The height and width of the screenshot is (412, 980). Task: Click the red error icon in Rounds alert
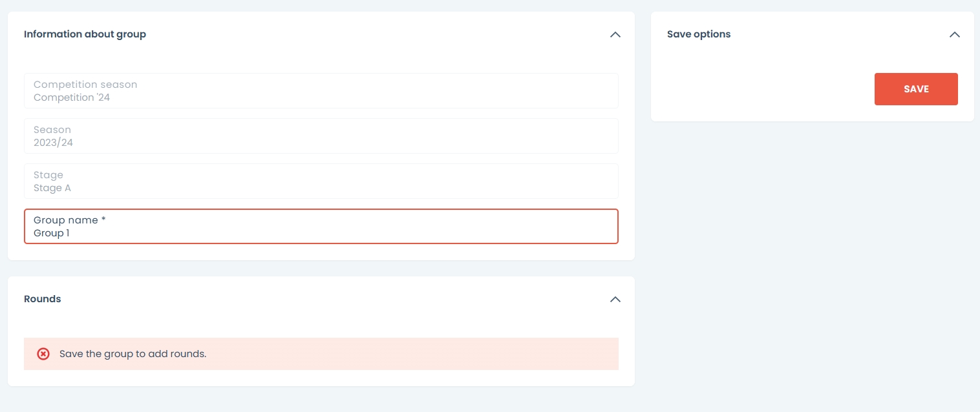pyautogui.click(x=43, y=354)
